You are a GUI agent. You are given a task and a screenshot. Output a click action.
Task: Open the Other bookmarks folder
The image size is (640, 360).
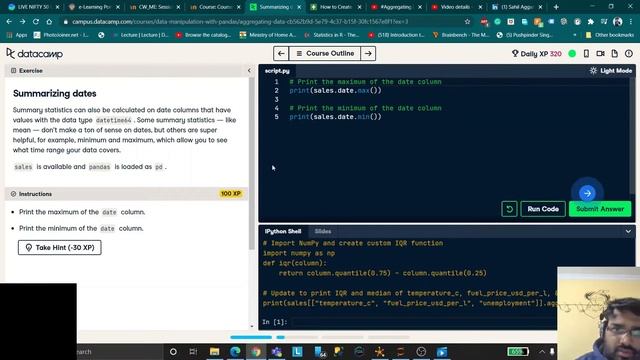coord(610,35)
